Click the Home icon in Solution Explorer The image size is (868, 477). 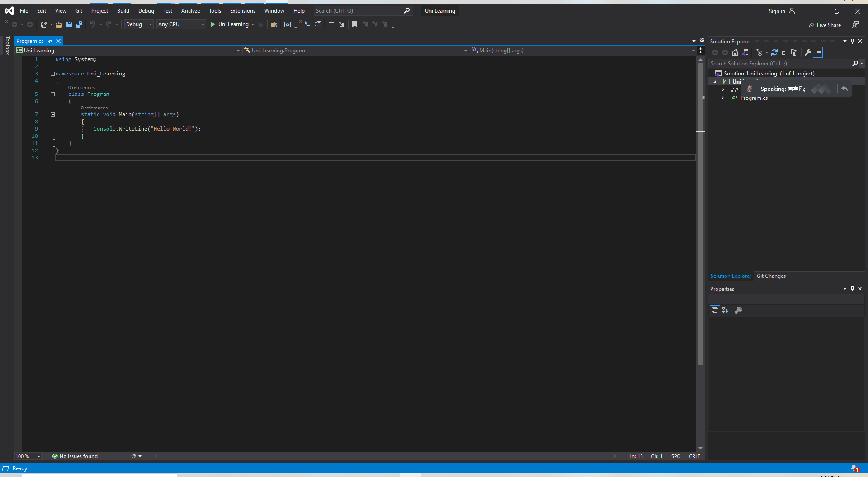pos(735,52)
